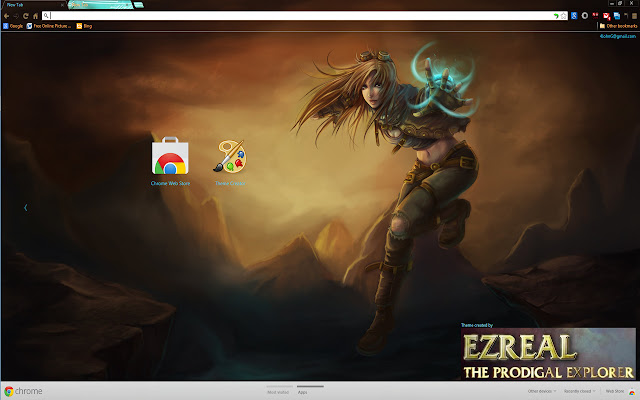Open the home page via house icon
This screenshot has height=400, width=640.
(x=36, y=16)
